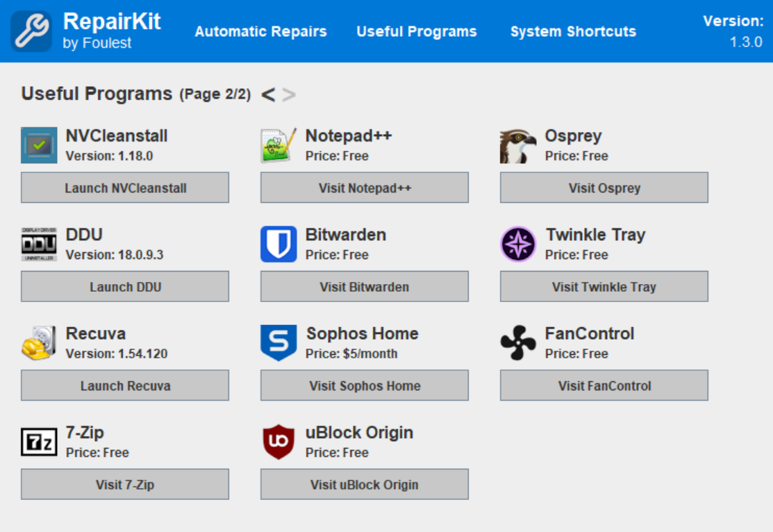Click the Bitwarden shield icon
The image size is (773, 532).
tap(279, 244)
